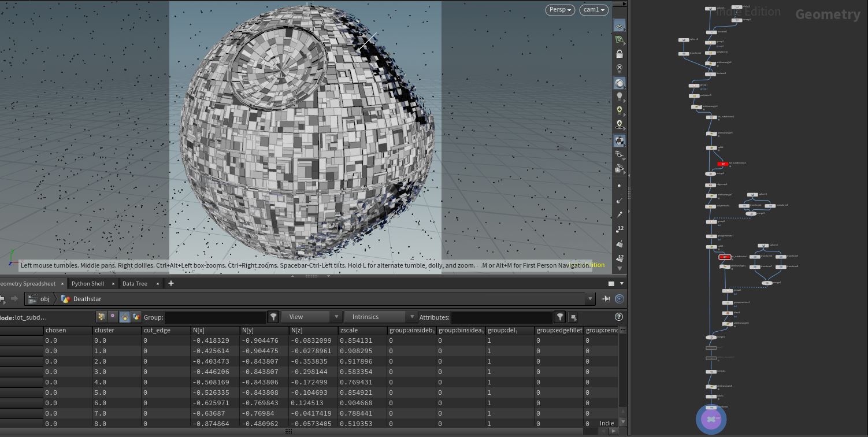Click the highlighted magnifier display icon in the viewport toolbar
This screenshot has height=437, width=868.
[x=619, y=83]
